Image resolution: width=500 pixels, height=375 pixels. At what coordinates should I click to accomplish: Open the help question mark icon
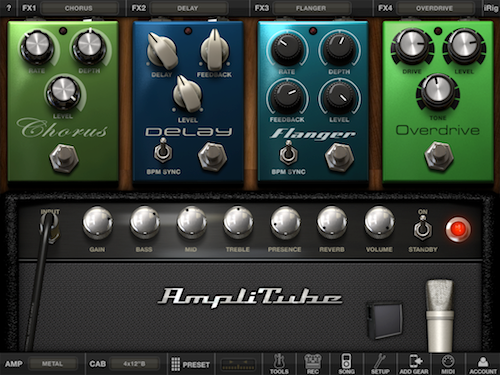tap(9, 8)
